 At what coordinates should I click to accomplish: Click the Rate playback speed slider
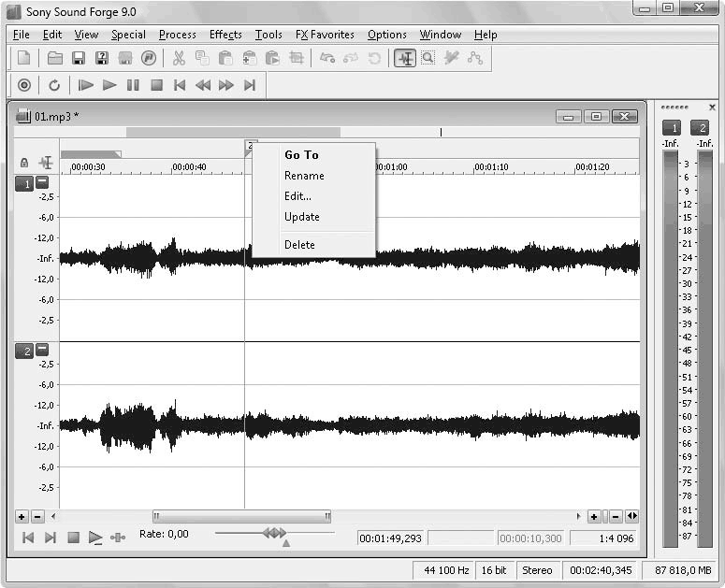pyautogui.click(x=274, y=533)
